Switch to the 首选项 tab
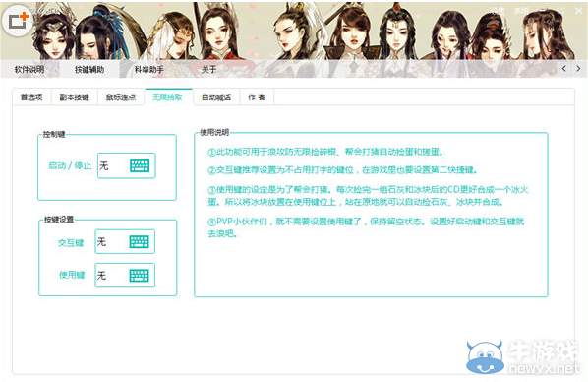The image size is (588, 382). [x=31, y=97]
